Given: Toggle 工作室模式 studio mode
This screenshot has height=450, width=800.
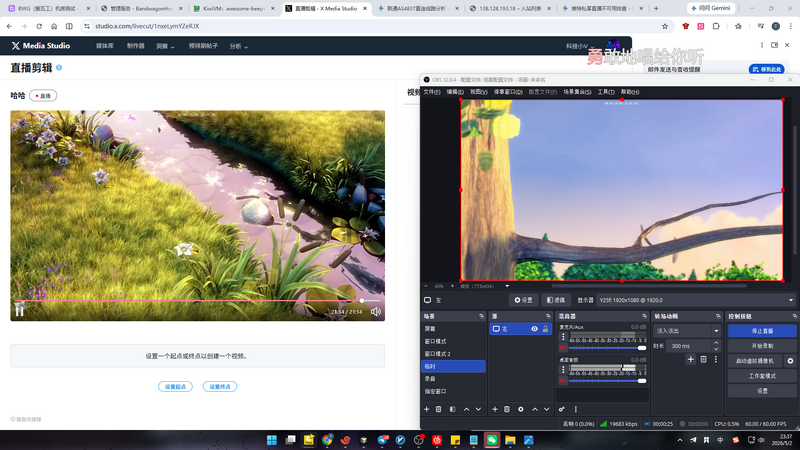Looking at the screenshot, I should click(x=762, y=376).
